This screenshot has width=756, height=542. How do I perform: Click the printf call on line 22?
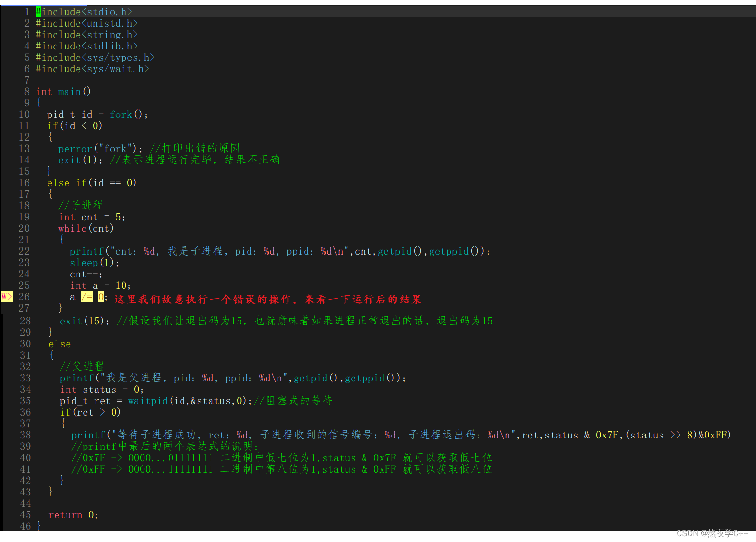coord(280,251)
